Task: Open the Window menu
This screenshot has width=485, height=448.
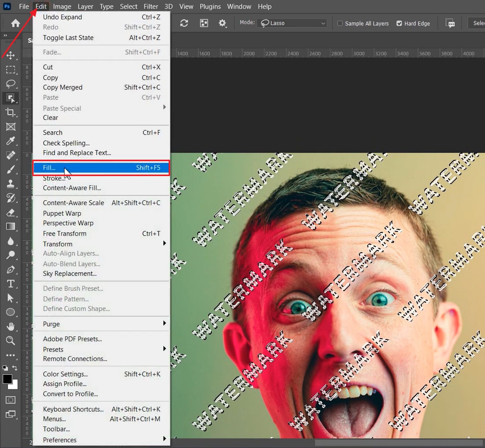Action: click(239, 6)
